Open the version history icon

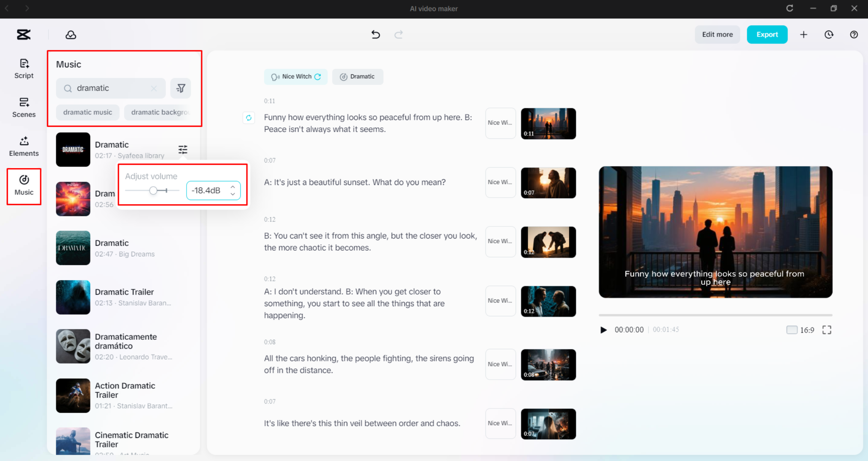pyautogui.click(x=829, y=35)
